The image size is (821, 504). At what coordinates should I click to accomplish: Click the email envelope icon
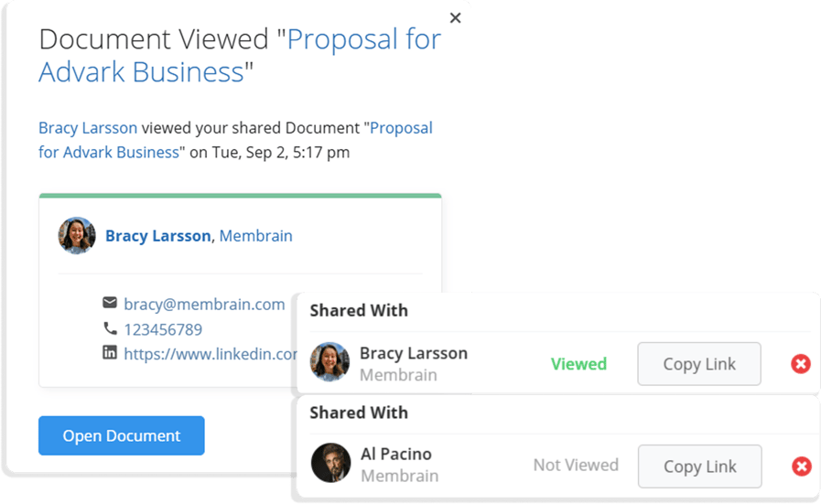(110, 303)
